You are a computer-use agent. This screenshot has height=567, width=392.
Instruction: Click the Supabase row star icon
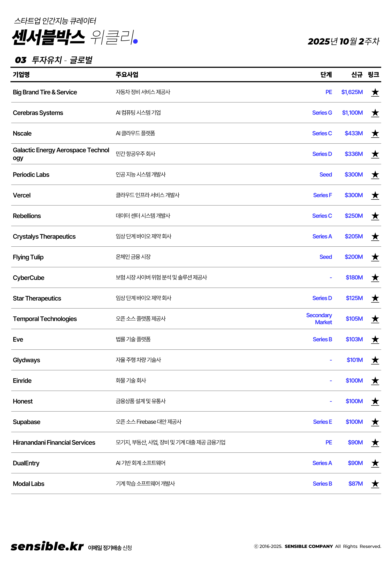coord(375,422)
